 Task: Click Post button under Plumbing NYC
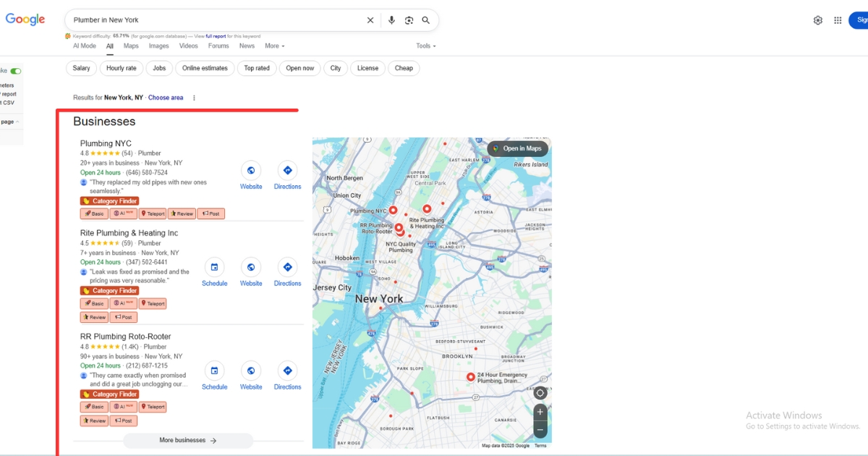[x=211, y=214]
